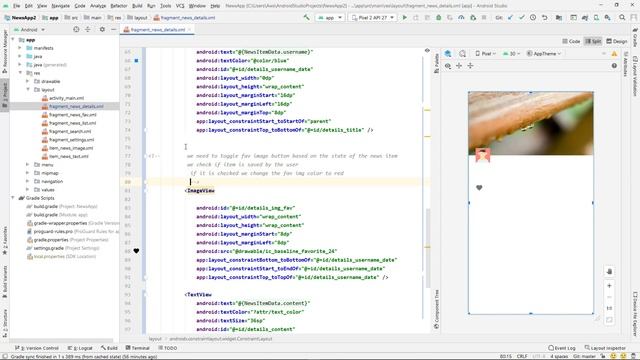This screenshot has width=640, height=360.
Task: Start debugging with the green bug icon
Action: tap(438, 18)
